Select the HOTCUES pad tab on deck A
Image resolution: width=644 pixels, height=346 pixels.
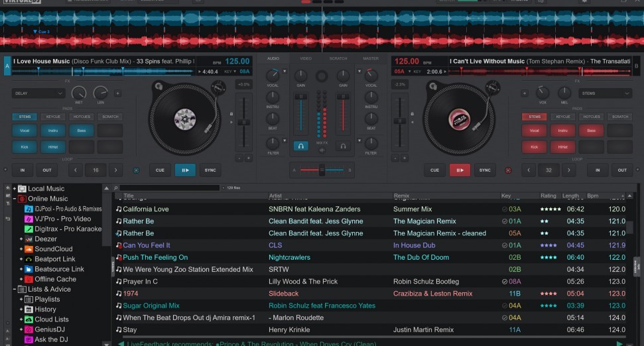(x=82, y=117)
